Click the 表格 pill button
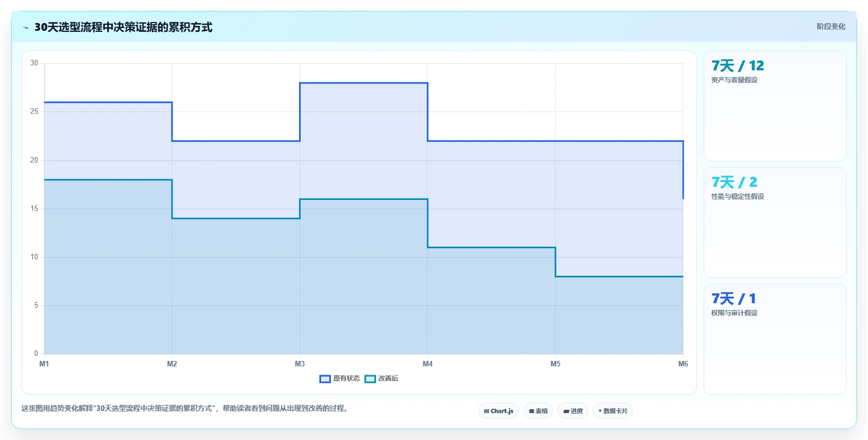The width and height of the screenshot is (868, 440). tap(538, 411)
